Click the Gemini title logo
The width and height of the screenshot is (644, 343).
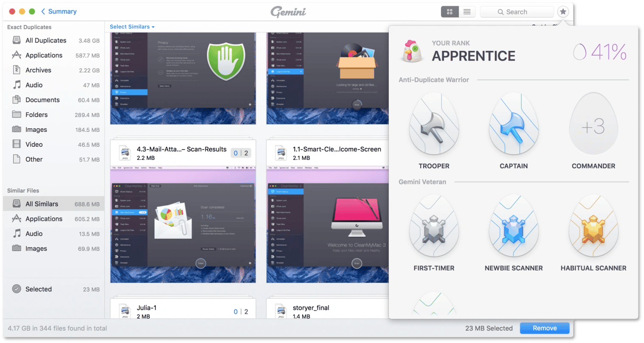tap(288, 12)
